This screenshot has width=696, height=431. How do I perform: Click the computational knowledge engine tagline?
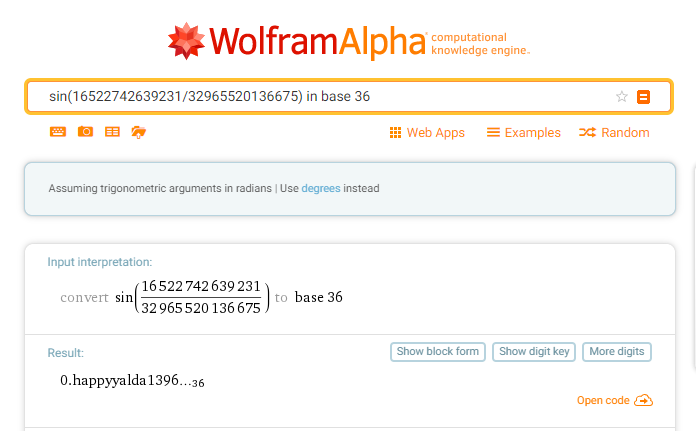click(x=480, y=44)
